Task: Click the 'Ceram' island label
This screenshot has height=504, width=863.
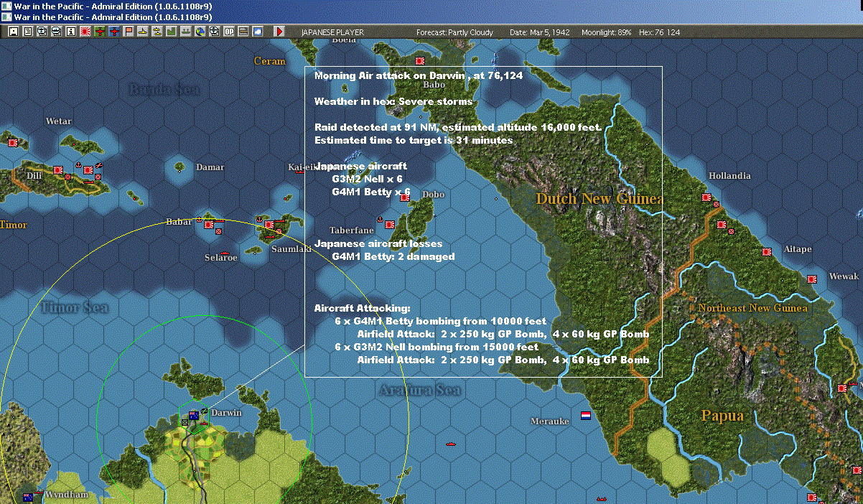Action: click(270, 61)
